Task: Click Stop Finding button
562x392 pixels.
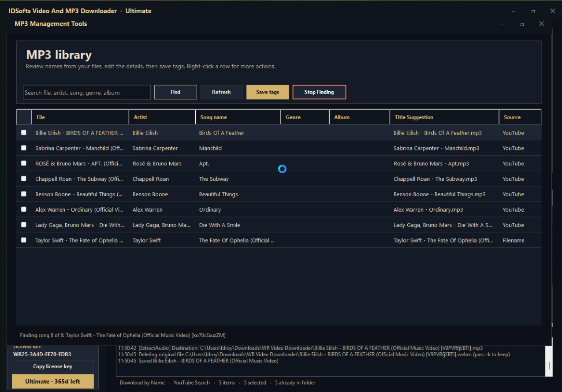Action: pyautogui.click(x=319, y=92)
